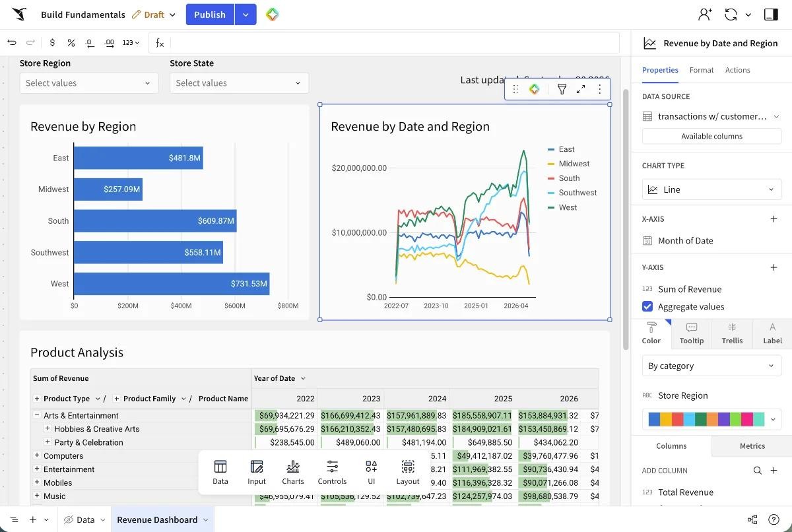Toggle the right side panel icon
792x532 pixels.
click(771, 15)
